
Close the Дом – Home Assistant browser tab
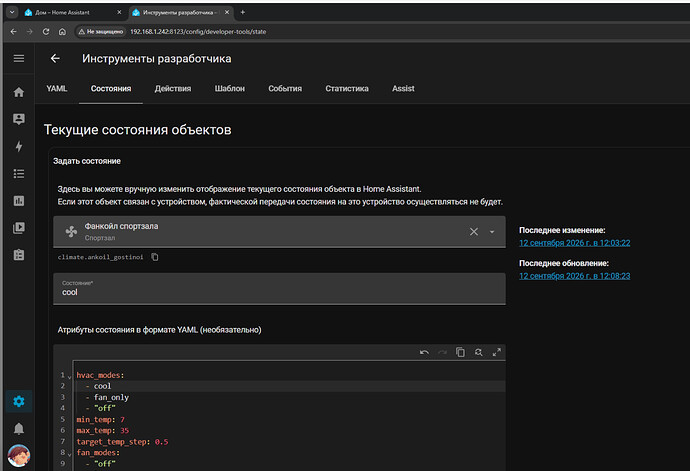[119, 12]
